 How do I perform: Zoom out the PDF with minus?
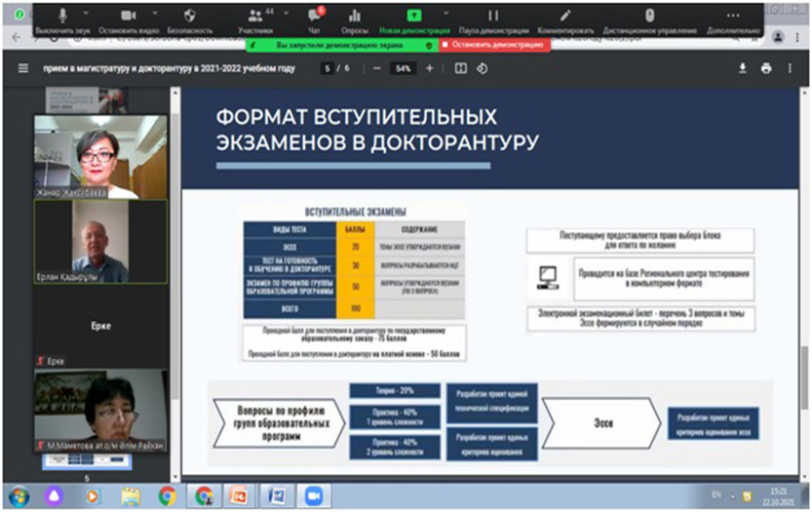(x=371, y=69)
